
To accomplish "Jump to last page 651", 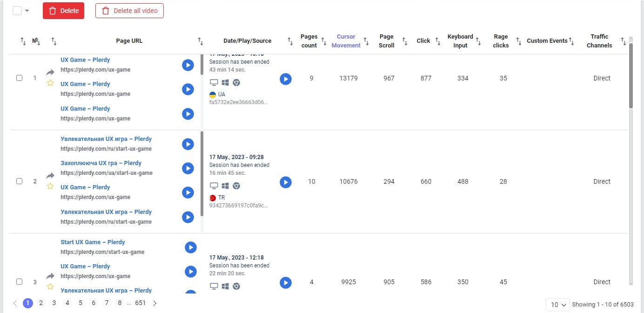I will 141,303.
